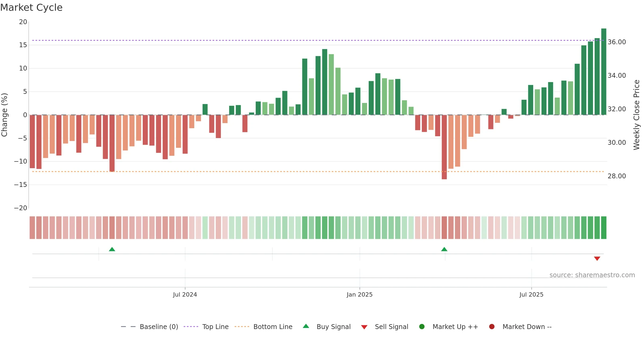The width and height of the screenshot is (644, 362).
Task: Click the Change (%) axis title
Action: click(4, 115)
